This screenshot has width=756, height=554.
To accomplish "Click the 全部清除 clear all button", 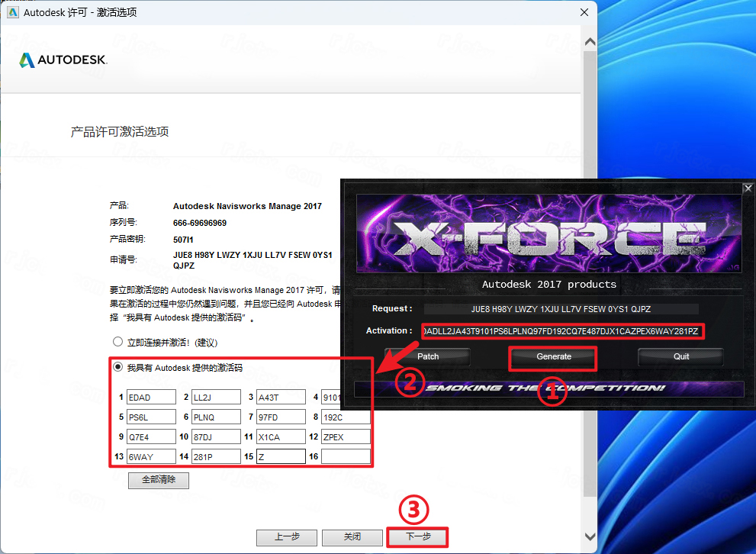I will pyautogui.click(x=159, y=480).
